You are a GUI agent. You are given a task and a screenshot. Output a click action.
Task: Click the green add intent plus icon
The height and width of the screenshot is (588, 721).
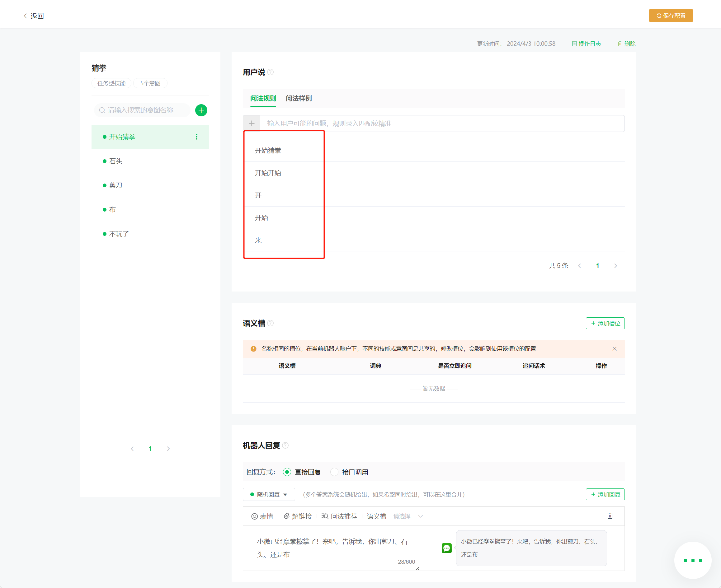(201, 110)
